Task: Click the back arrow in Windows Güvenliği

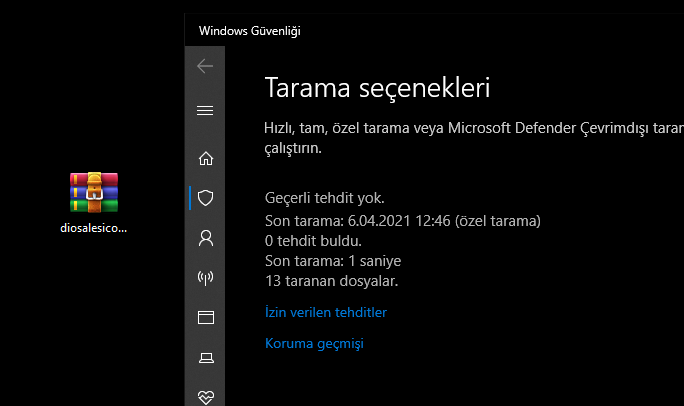Action: (x=205, y=66)
